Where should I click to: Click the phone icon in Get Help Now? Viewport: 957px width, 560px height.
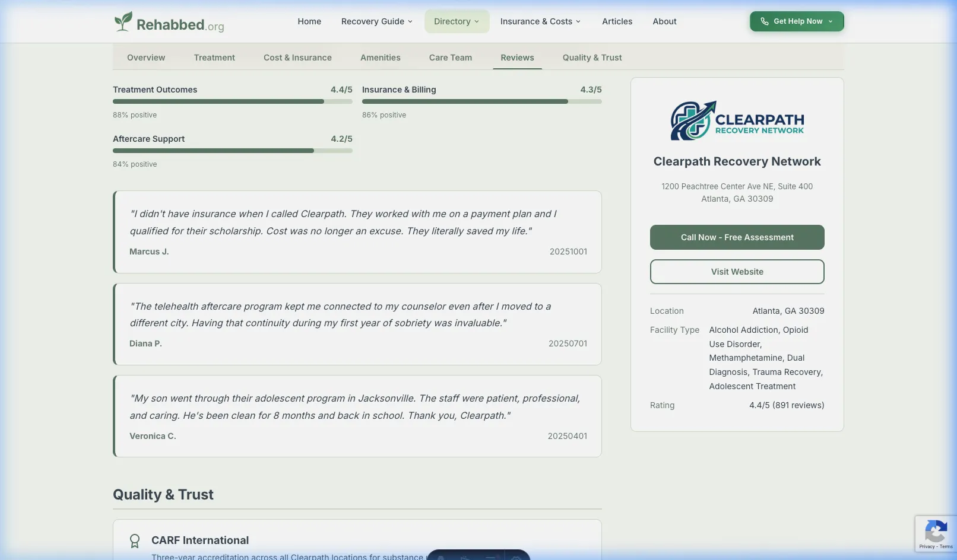(x=764, y=21)
